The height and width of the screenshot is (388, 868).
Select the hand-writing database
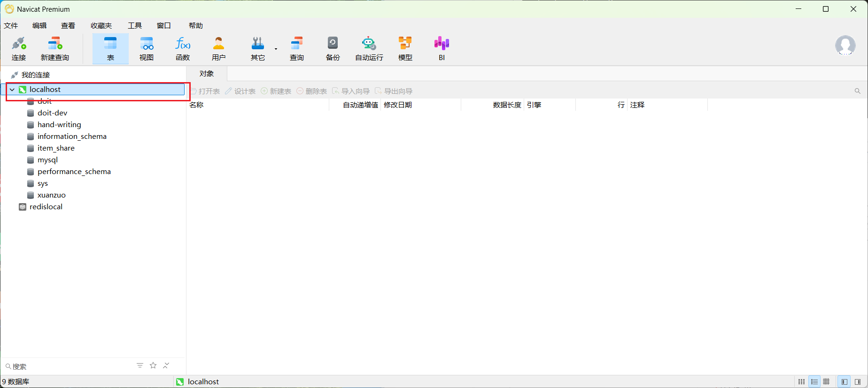tap(59, 125)
